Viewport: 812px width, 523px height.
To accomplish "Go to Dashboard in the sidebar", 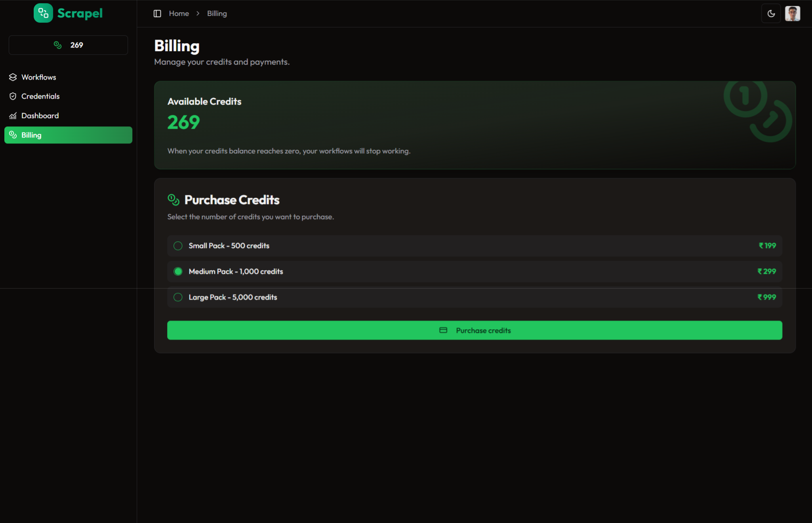I will (x=68, y=116).
